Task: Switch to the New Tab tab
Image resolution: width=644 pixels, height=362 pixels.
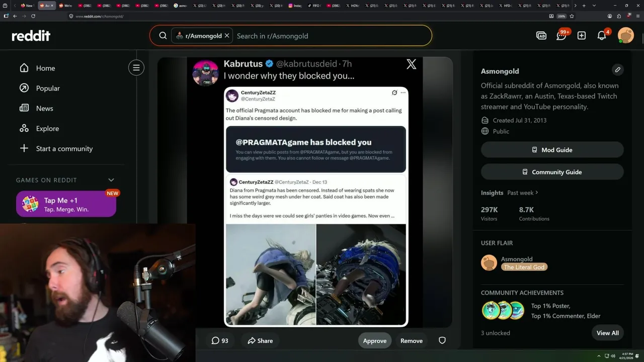Action: coord(27,6)
